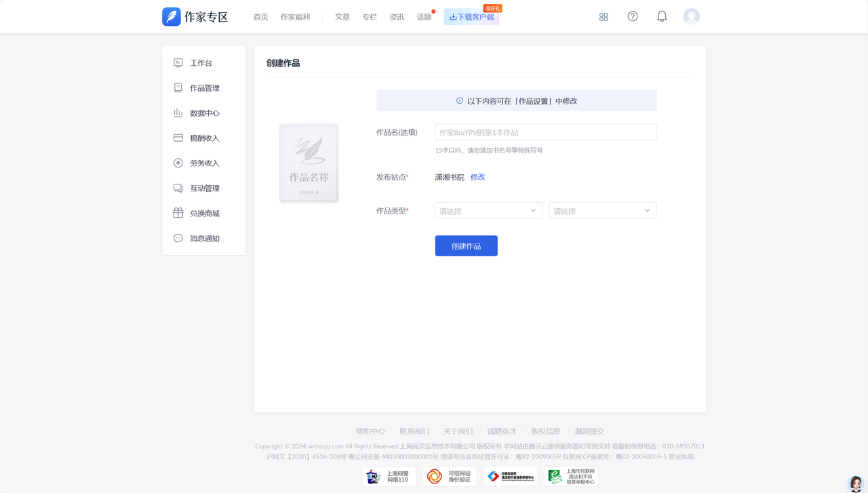Click 修改 link next to 潇湘书院
Viewport: 868px width, 493px height.
pos(478,177)
